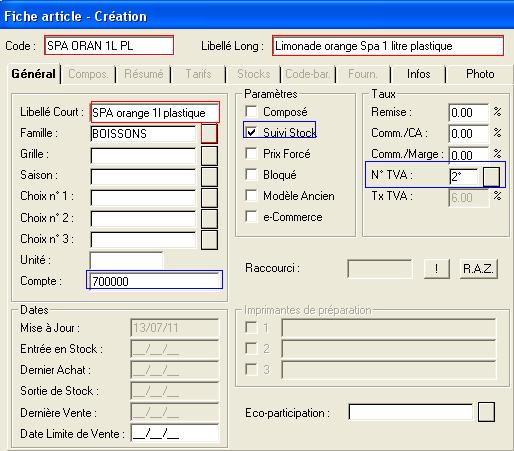Viewport: 514px width, 451px height.
Task: Uncheck the Suivi Stock checkbox
Action: pyautogui.click(x=251, y=132)
